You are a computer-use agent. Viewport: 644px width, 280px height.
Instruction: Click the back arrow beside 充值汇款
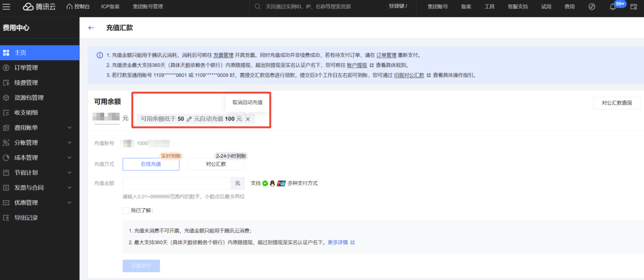click(91, 28)
